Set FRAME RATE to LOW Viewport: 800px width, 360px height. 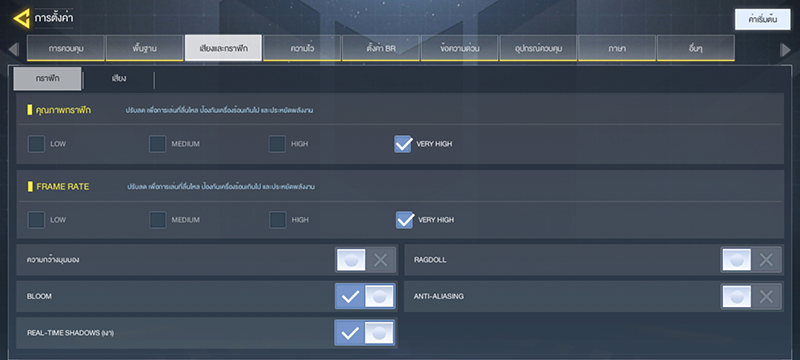[x=36, y=220]
